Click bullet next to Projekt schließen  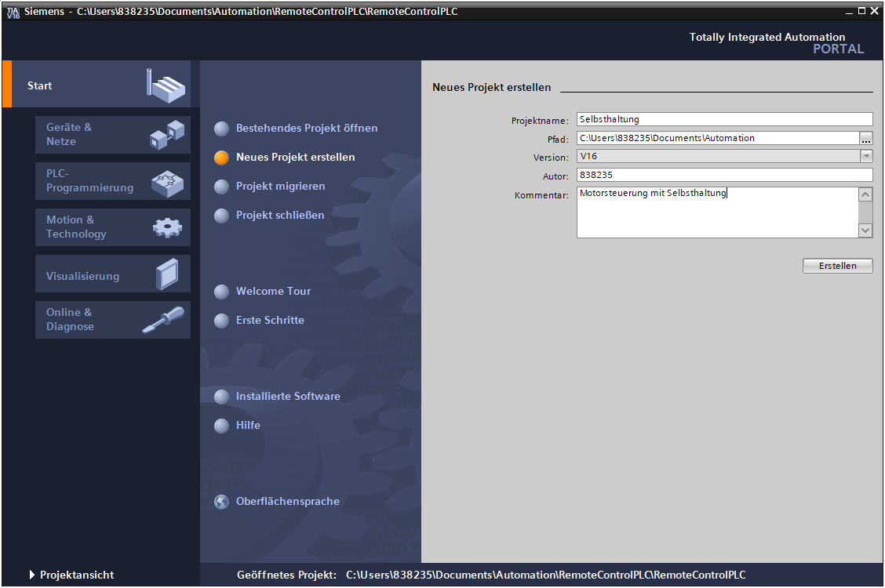221,216
